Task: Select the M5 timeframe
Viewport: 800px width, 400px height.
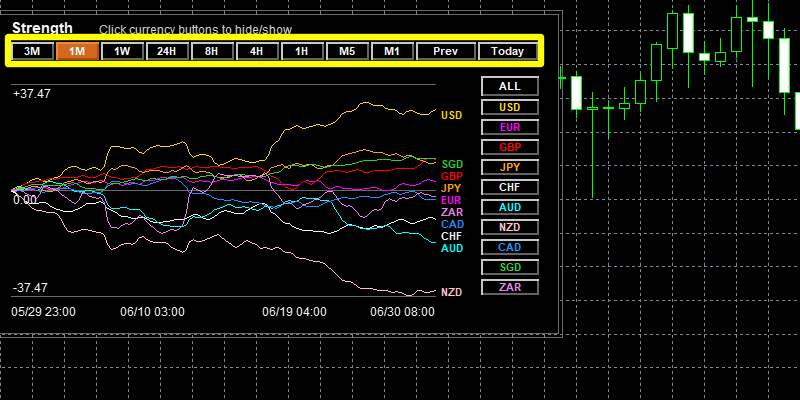Action: coord(347,51)
